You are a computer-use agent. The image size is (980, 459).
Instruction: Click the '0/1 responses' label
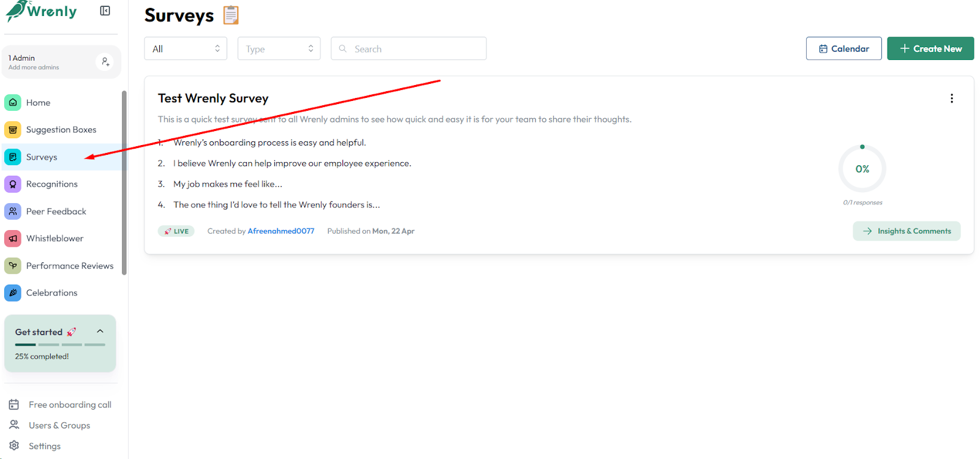[862, 203]
